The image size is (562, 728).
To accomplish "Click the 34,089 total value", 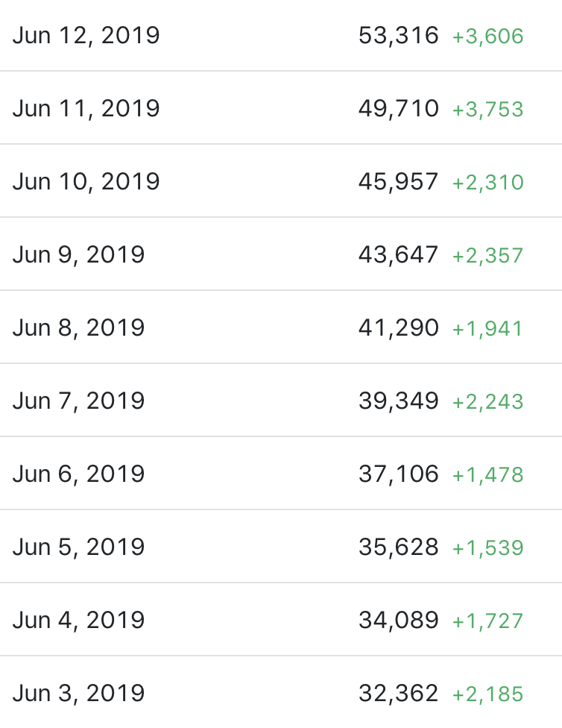I will pos(399,621).
